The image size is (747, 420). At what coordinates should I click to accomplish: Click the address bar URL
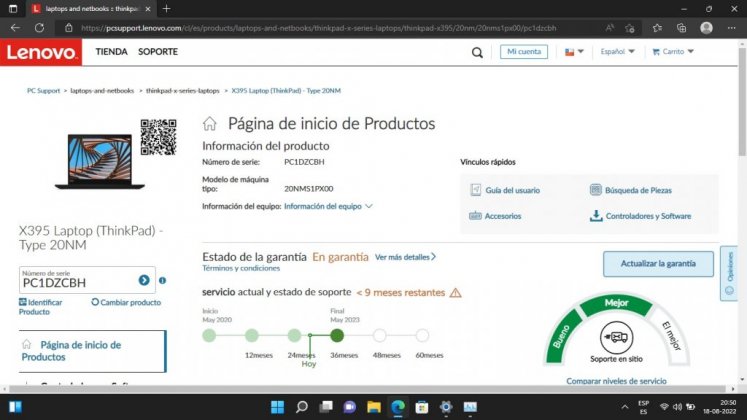318,28
